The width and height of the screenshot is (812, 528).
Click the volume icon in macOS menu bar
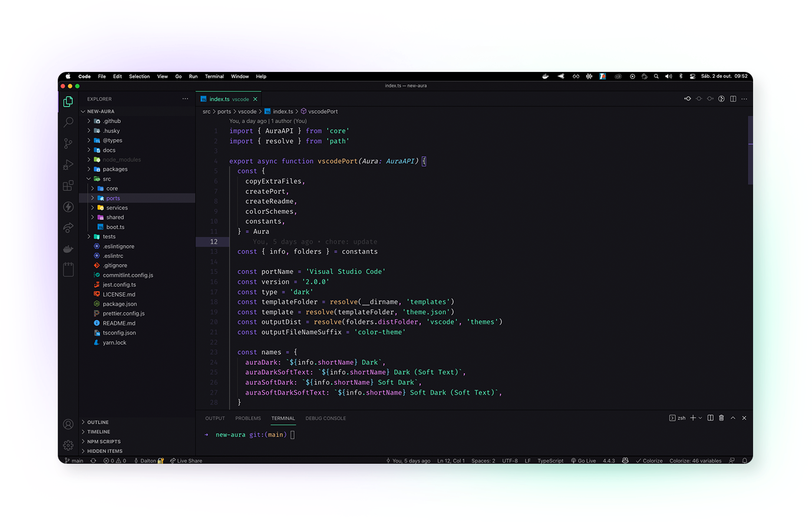668,77
